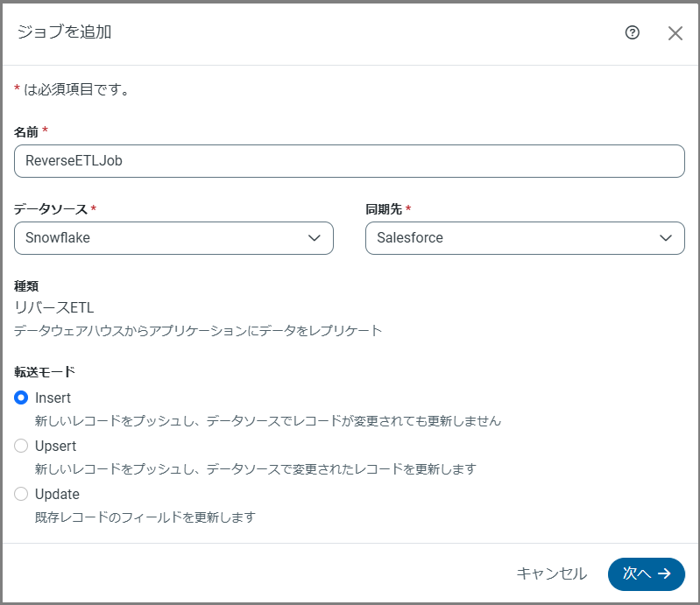Click the chevron in the Salesforce dropdown
Image resolution: width=700 pixels, height=605 pixels.
[x=666, y=238]
